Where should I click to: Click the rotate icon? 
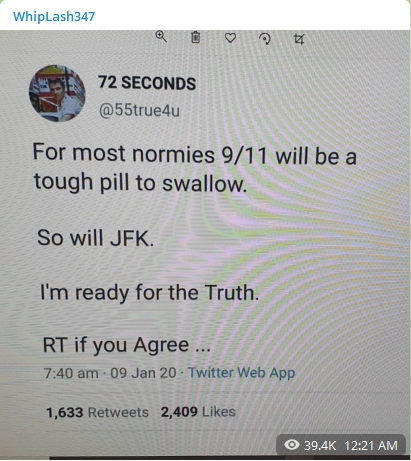pyautogui.click(x=265, y=39)
